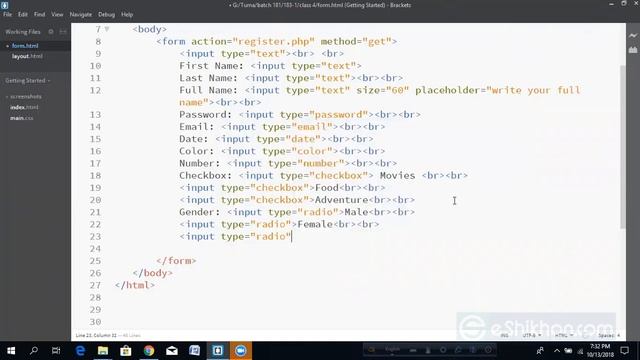Open the Windows Start menu
Image resolution: width=640 pixels, height=360 pixels.
(x=11, y=351)
